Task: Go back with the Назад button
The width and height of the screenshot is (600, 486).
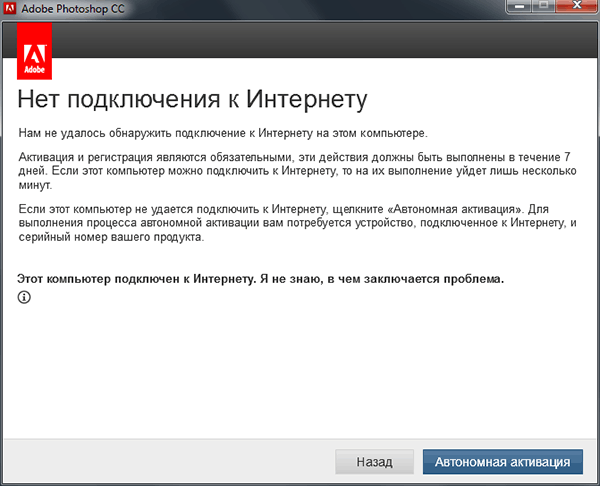Action: (374, 462)
